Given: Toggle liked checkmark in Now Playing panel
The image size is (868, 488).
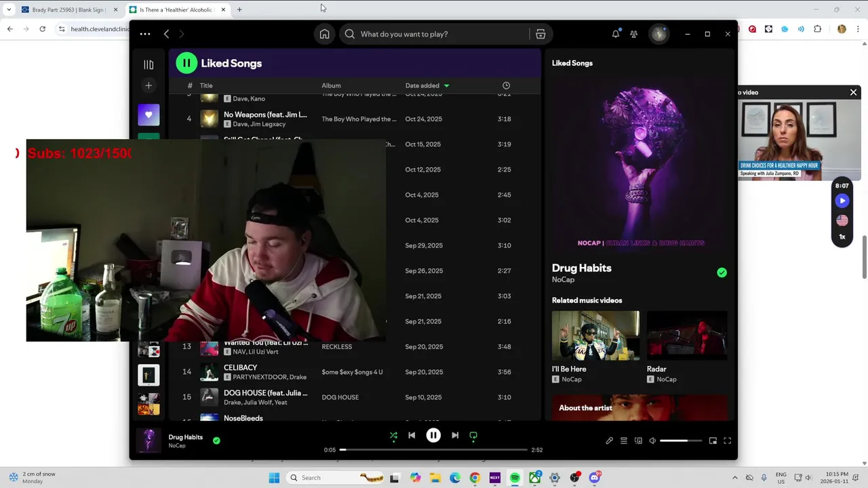Looking at the screenshot, I should click(x=722, y=272).
